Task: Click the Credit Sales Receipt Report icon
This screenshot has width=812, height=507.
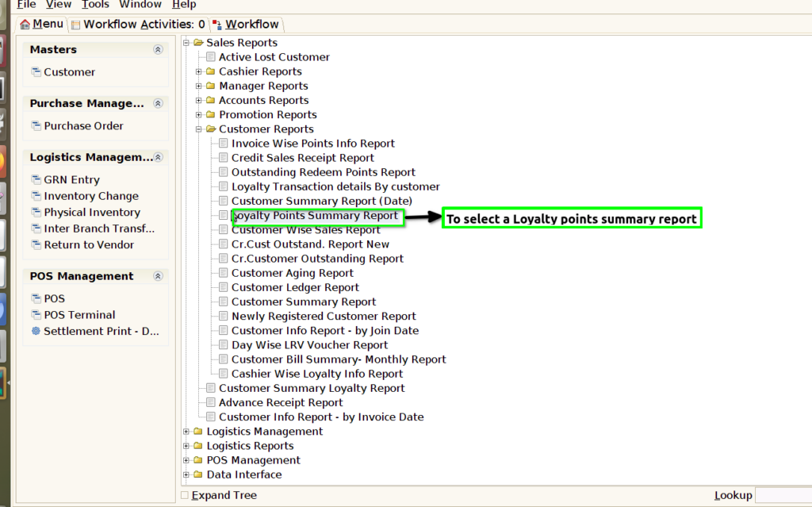Action: click(x=223, y=158)
